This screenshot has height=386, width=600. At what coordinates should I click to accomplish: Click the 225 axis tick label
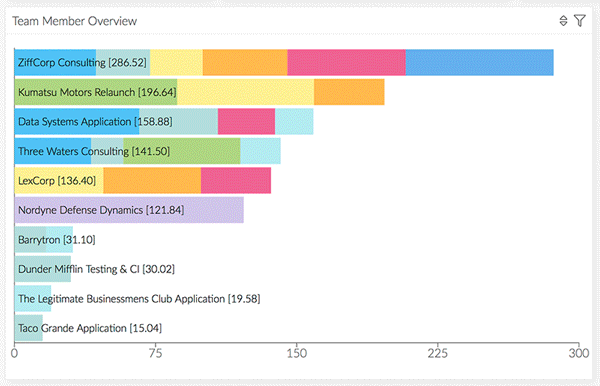coord(438,353)
